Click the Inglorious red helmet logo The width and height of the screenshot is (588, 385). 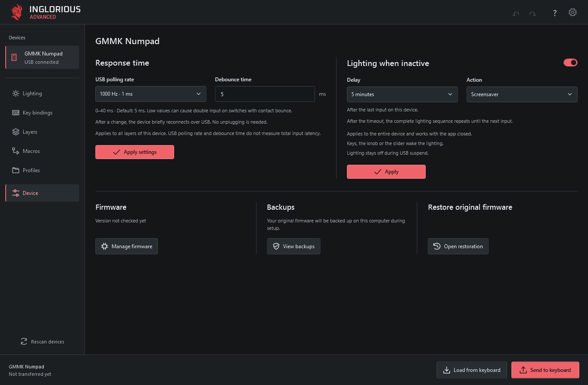16,12
